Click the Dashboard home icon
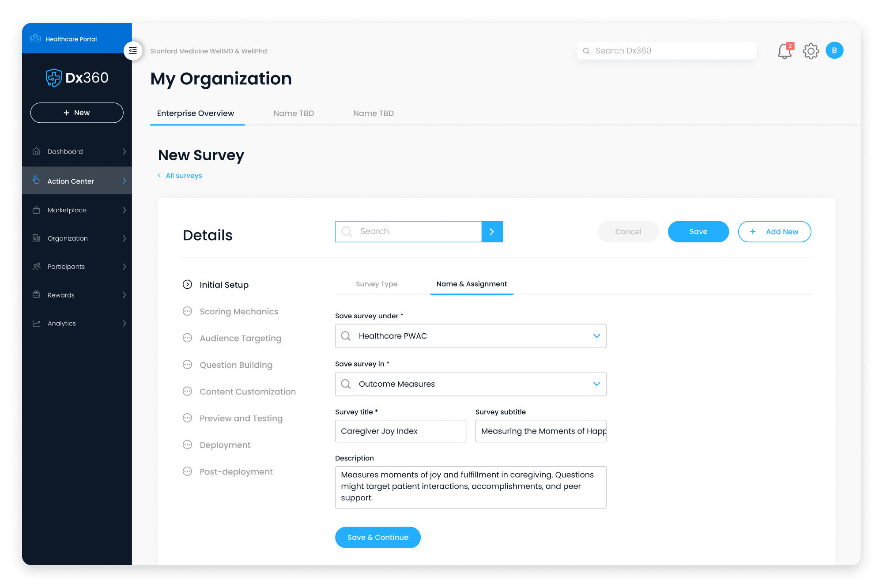Viewport: 883px width, 588px height. (37, 151)
